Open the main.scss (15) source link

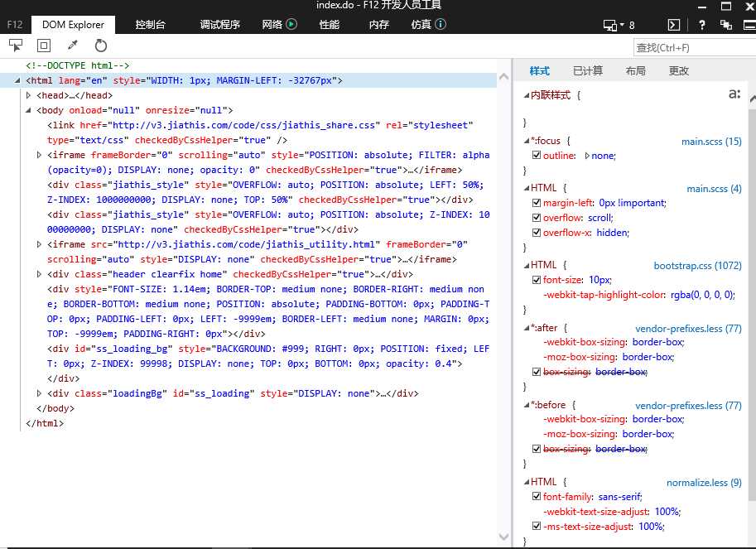tap(711, 142)
